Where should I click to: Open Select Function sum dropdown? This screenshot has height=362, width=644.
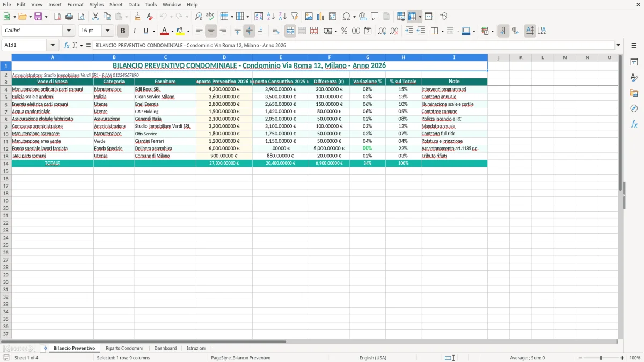[x=82, y=46]
